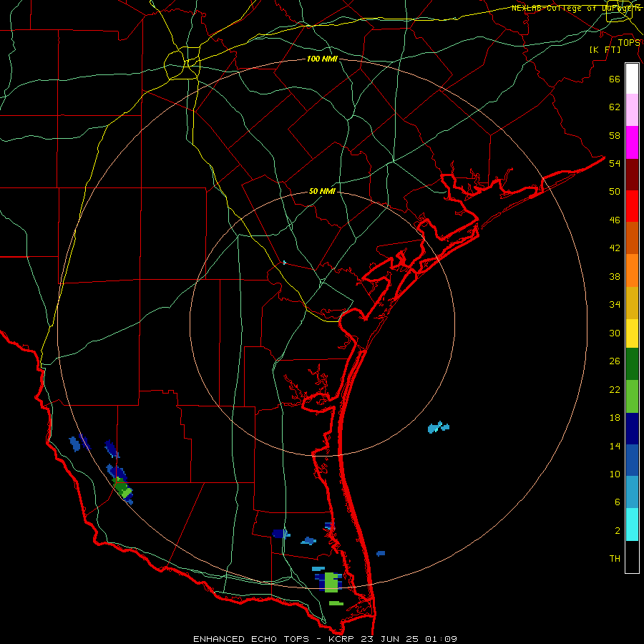The image size is (644, 644).
Task: Click the "TH" legend label
Action: 615,559
